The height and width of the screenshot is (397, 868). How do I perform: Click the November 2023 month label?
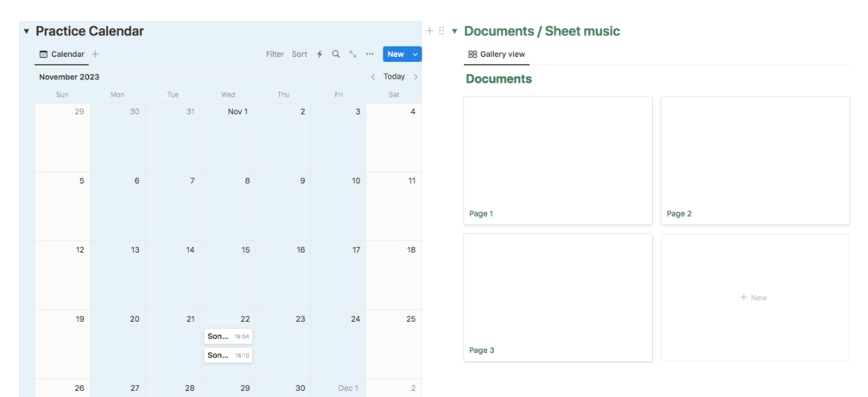(69, 77)
